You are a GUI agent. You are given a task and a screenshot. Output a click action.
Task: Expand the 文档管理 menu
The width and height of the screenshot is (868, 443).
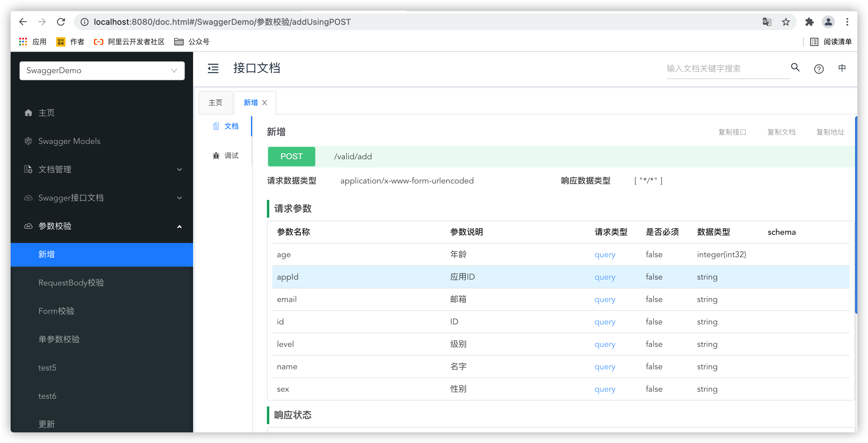pos(102,169)
